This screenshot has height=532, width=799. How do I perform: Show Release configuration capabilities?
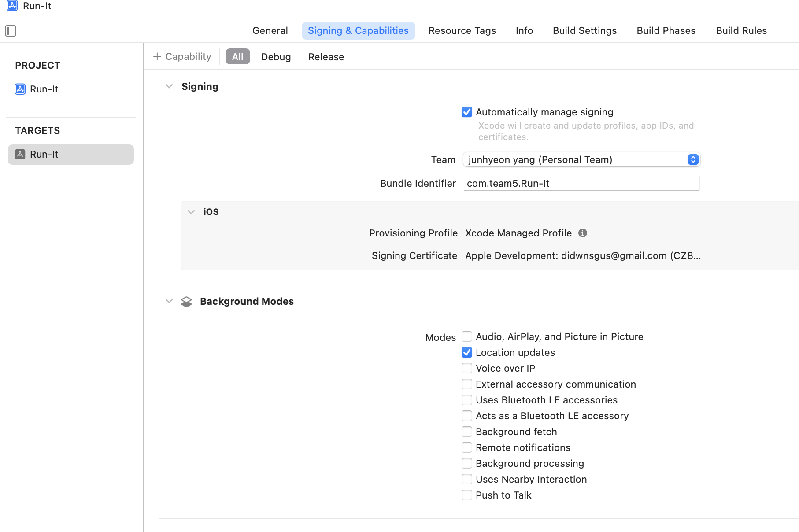coord(326,57)
